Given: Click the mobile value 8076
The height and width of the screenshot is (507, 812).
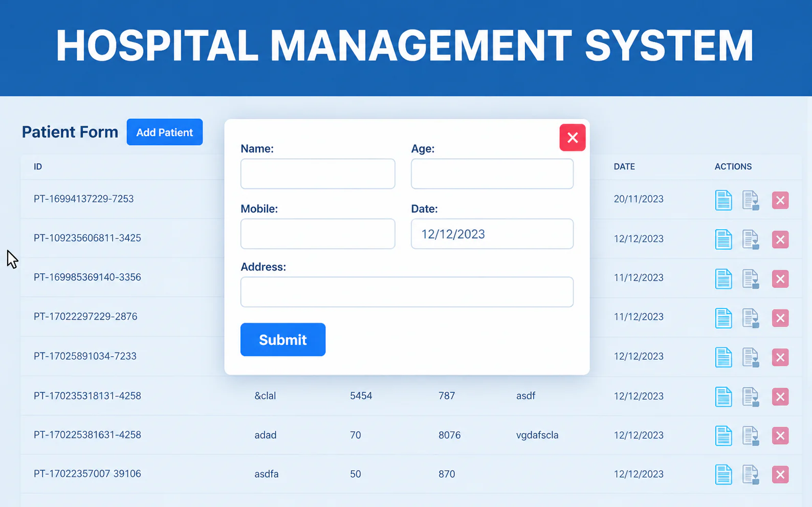Looking at the screenshot, I should (449, 435).
